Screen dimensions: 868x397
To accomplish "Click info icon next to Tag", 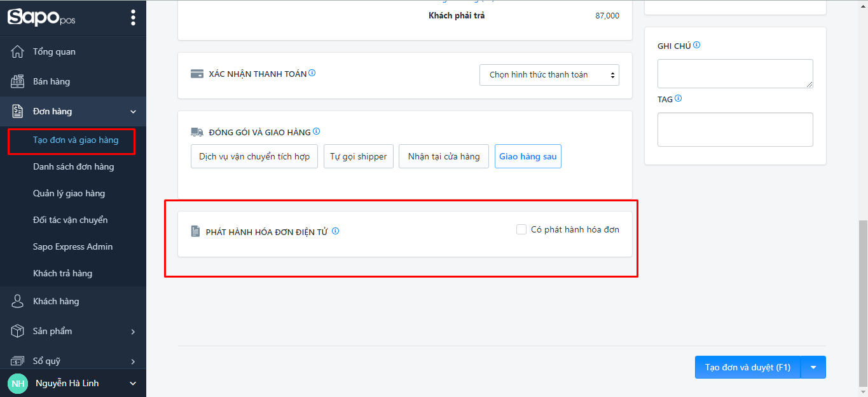I will click(x=678, y=98).
